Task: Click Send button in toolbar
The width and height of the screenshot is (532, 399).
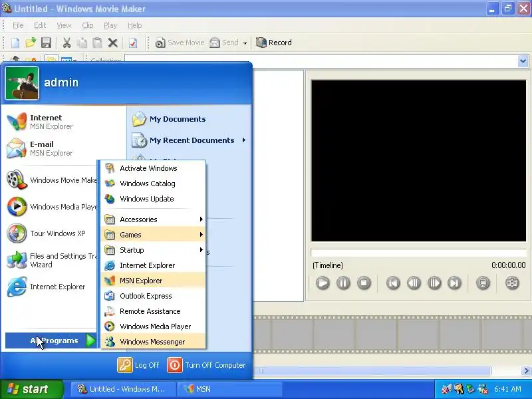Action: coord(224,43)
